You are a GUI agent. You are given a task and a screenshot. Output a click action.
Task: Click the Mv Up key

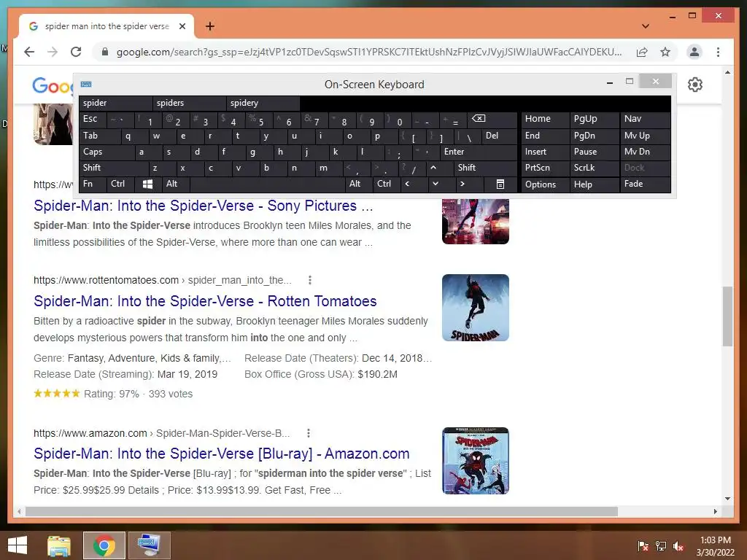[x=645, y=136]
